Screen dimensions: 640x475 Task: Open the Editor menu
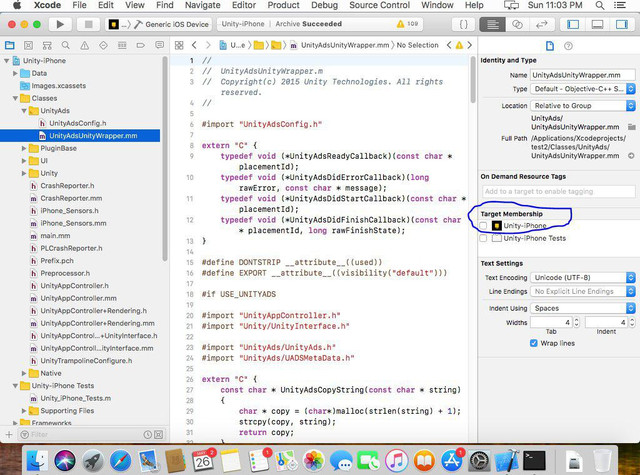click(x=244, y=5)
